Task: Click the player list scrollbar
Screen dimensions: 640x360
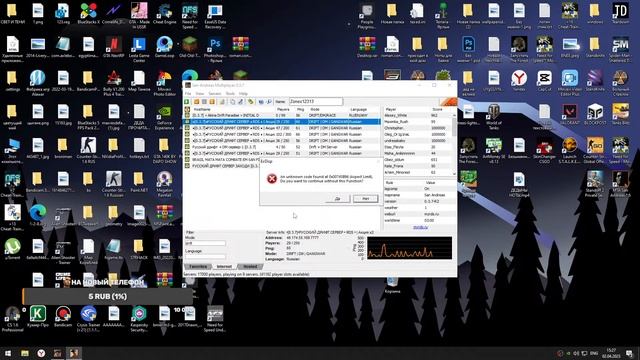Action: (454, 144)
